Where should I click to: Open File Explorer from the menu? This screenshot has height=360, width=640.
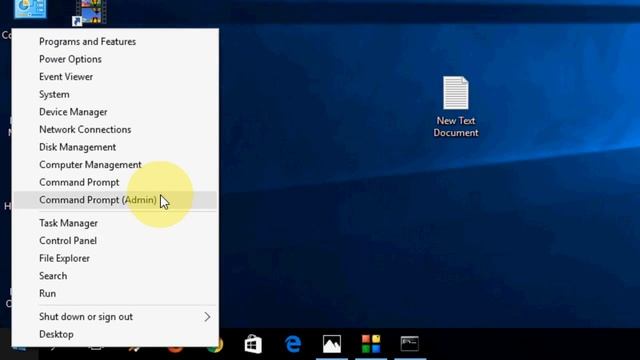115,258
